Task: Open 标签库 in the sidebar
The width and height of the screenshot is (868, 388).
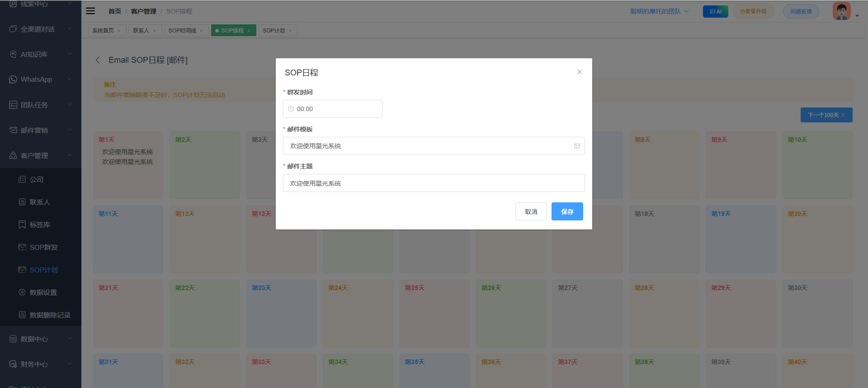Action: point(41,224)
